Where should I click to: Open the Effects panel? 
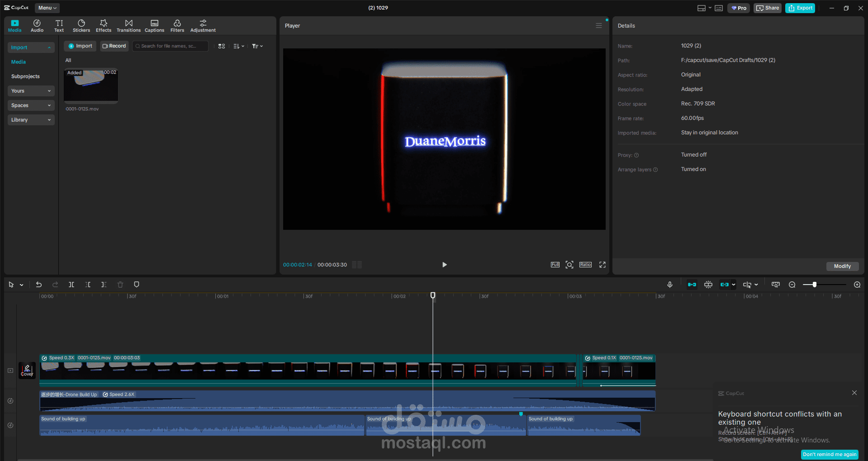(x=104, y=26)
